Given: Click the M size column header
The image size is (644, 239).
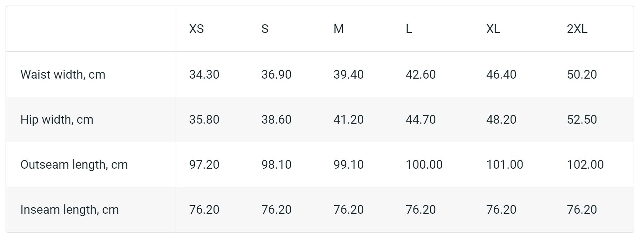Looking at the screenshot, I should click(339, 29).
